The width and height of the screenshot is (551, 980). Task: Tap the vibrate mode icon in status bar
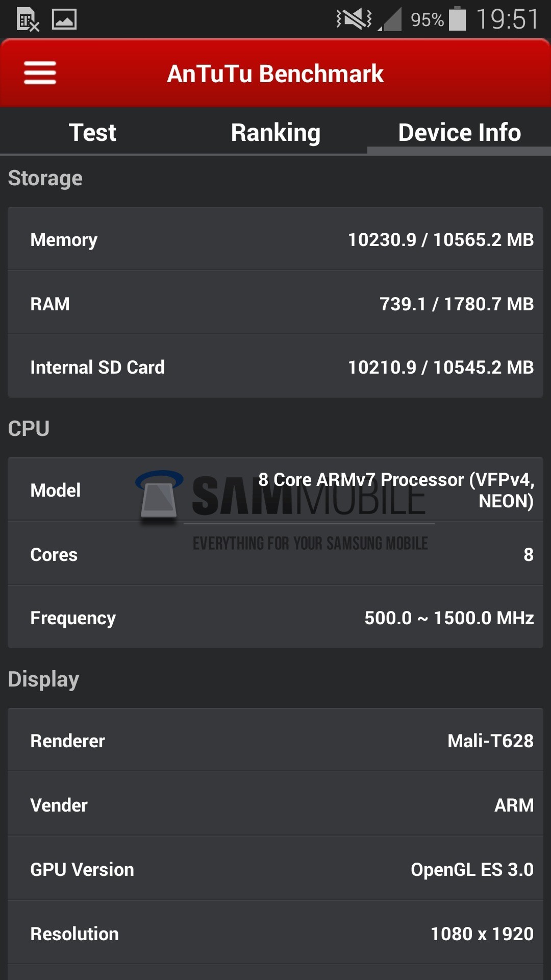[353, 17]
